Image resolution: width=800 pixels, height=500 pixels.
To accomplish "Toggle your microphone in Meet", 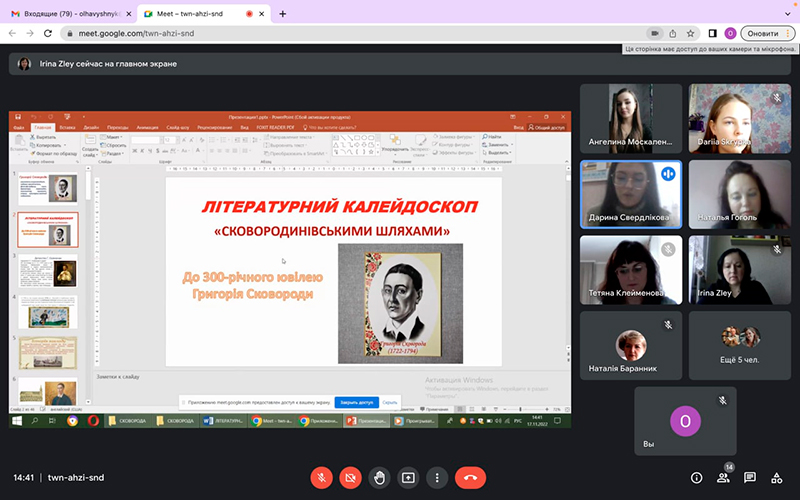I will pos(321,478).
